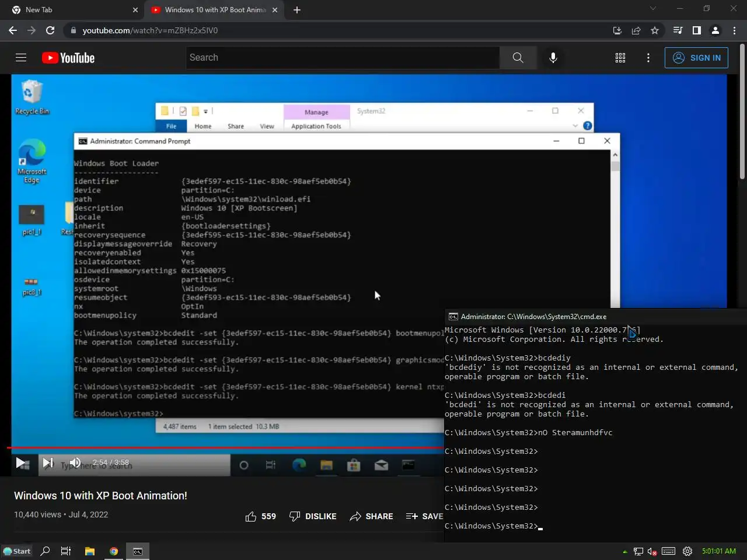
Task: Click the 'Jul 4, 2022' upload date
Action: point(88,514)
